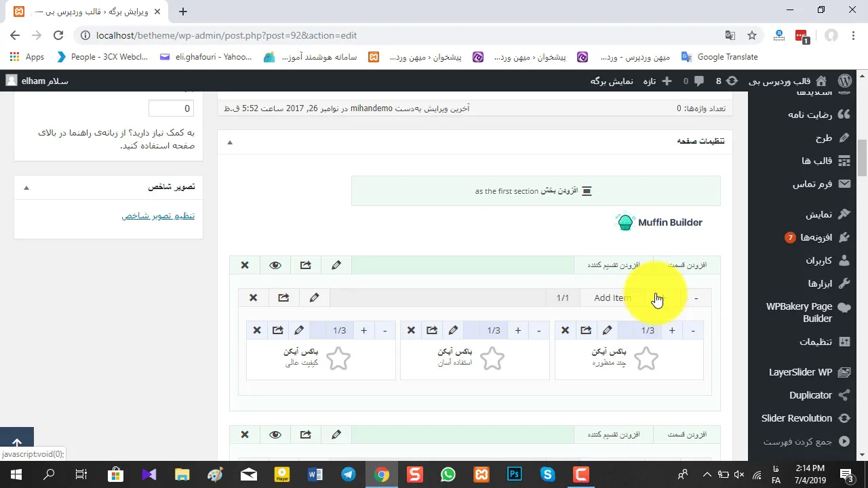Image resolution: width=868 pixels, height=488 pixels.
Task: Clone the کیفیت عالی icon box item
Action: click(x=278, y=330)
